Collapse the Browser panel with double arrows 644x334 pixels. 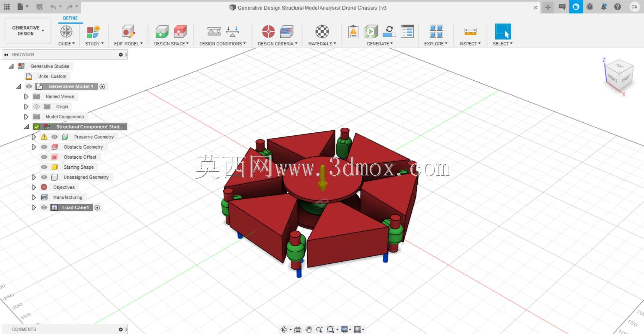click(6, 54)
